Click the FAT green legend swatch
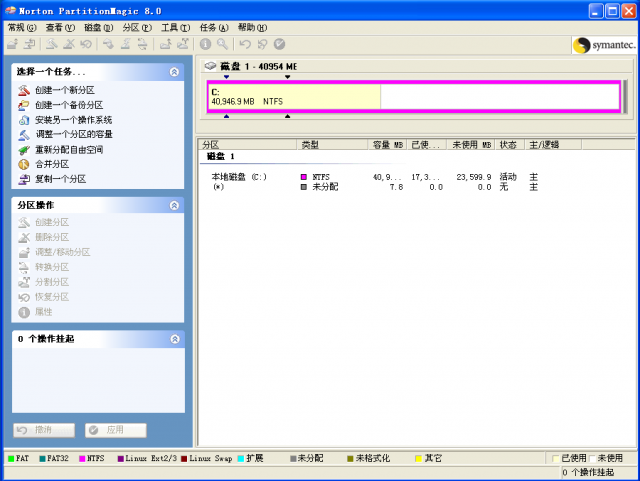The image size is (640, 481). [x=11, y=459]
